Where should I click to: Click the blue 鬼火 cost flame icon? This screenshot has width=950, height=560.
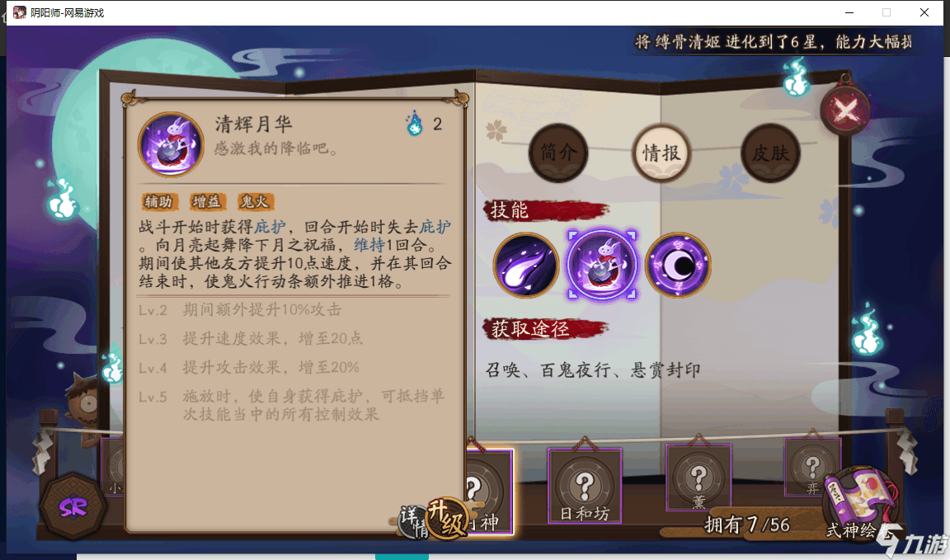[415, 124]
